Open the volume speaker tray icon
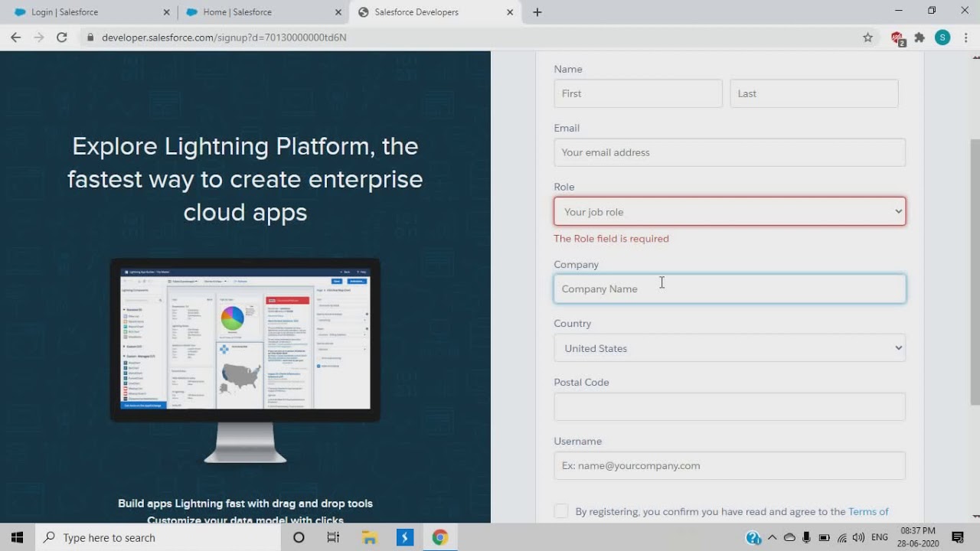The image size is (980, 551). 858,537
